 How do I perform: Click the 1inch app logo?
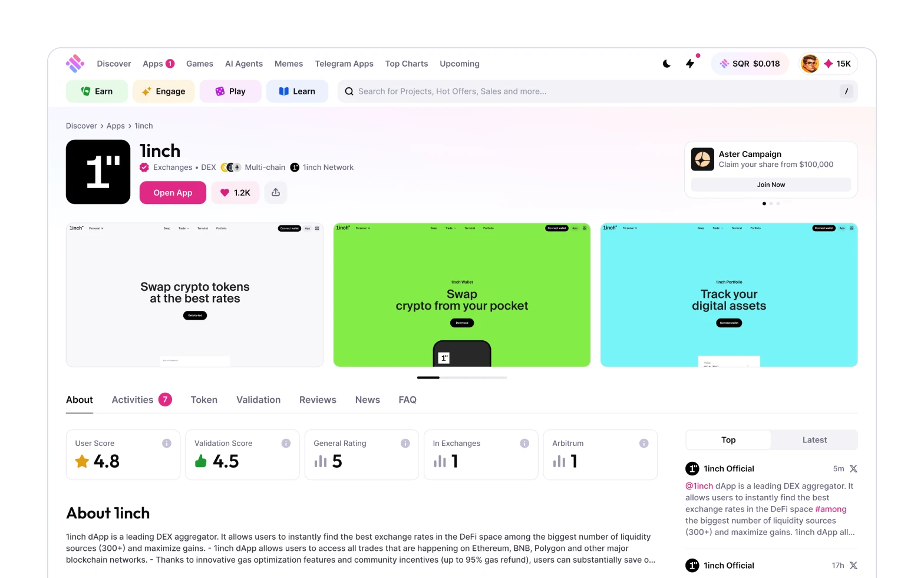tap(98, 172)
